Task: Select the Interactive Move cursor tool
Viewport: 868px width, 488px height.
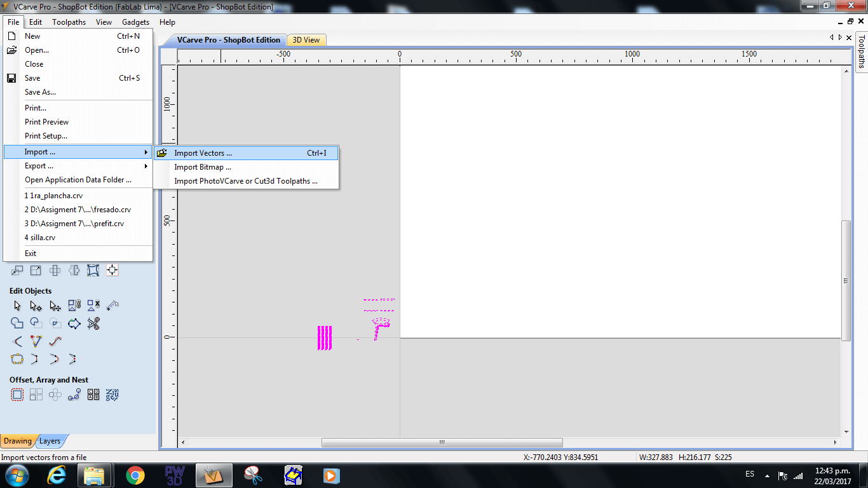Action: 55,306
